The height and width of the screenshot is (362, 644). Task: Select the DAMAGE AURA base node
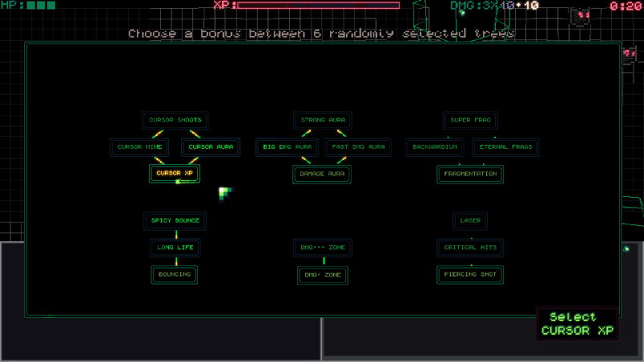pyautogui.click(x=322, y=174)
